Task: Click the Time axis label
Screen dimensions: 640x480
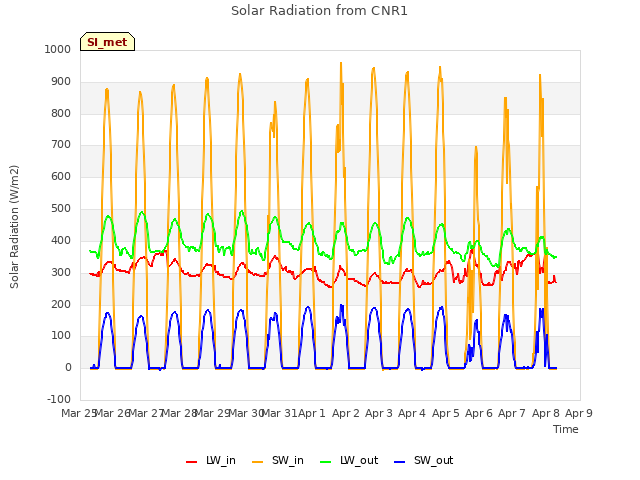Action: coord(566,429)
